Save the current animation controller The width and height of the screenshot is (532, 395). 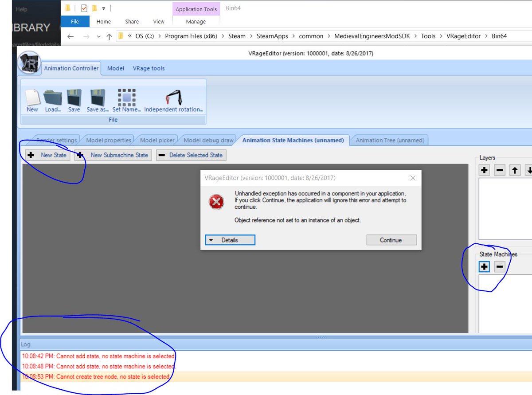pos(74,99)
